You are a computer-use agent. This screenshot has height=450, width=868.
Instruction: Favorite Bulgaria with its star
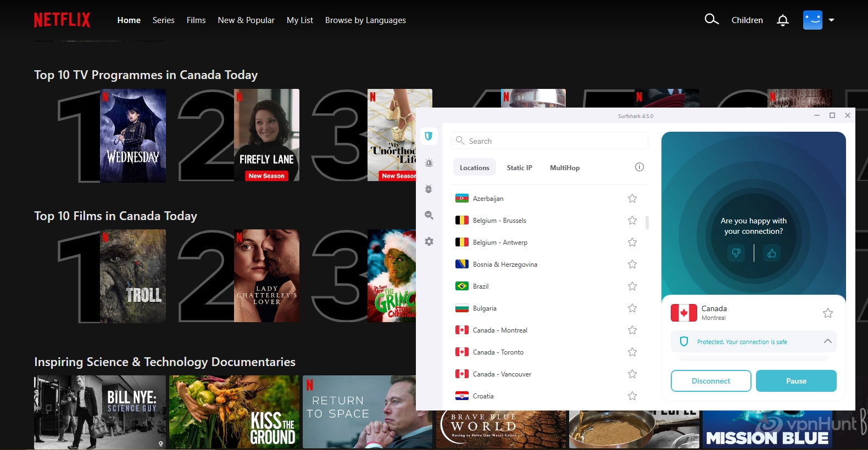tap(632, 308)
